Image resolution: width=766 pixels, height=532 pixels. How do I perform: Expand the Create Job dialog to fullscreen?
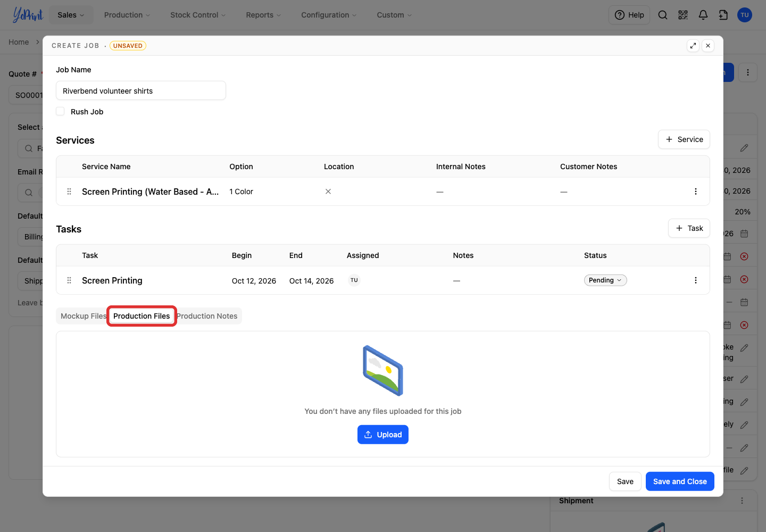tap(693, 46)
